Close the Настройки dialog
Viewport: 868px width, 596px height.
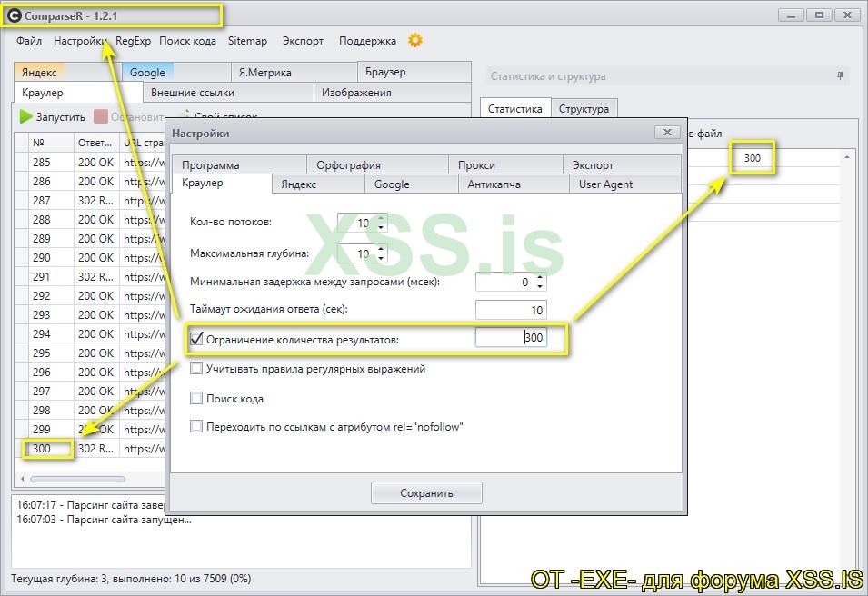[667, 132]
